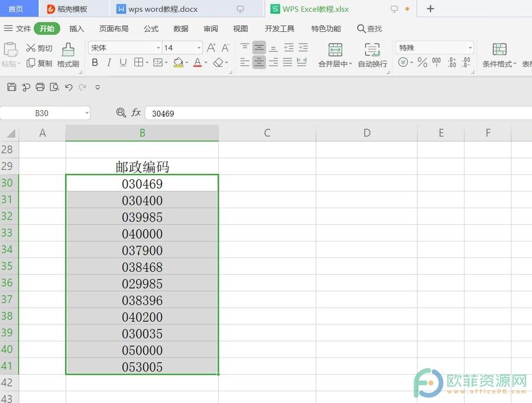Expand the 合并居中 dropdown arrow
Image resolution: width=532 pixels, height=403 pixels.
click(350, 64)
